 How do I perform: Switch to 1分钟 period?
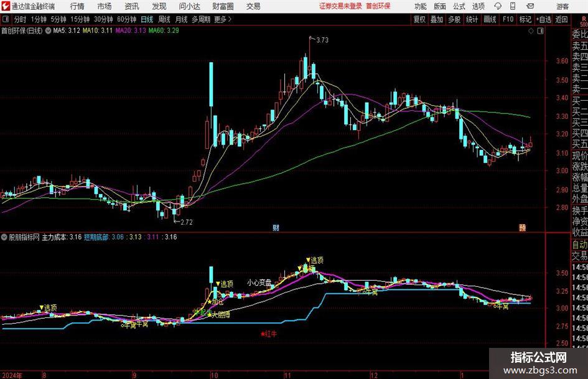pos(39,19)
